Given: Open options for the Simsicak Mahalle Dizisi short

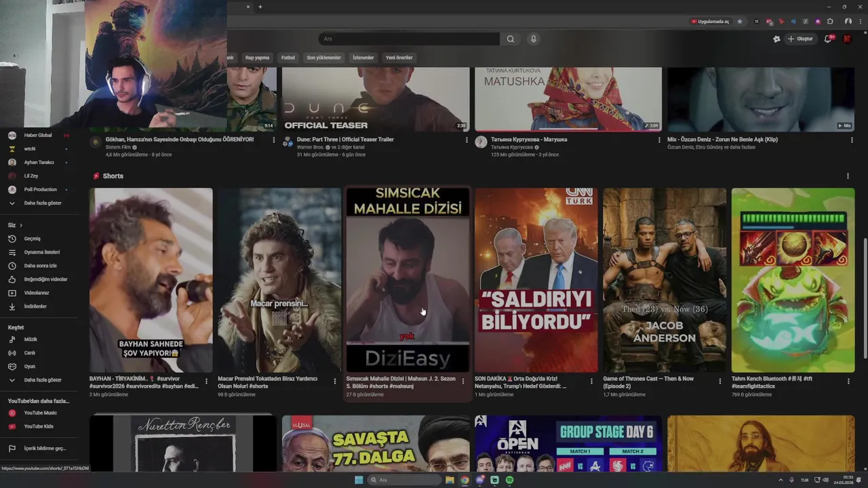Looking at the screenshot, I should 463,382.
